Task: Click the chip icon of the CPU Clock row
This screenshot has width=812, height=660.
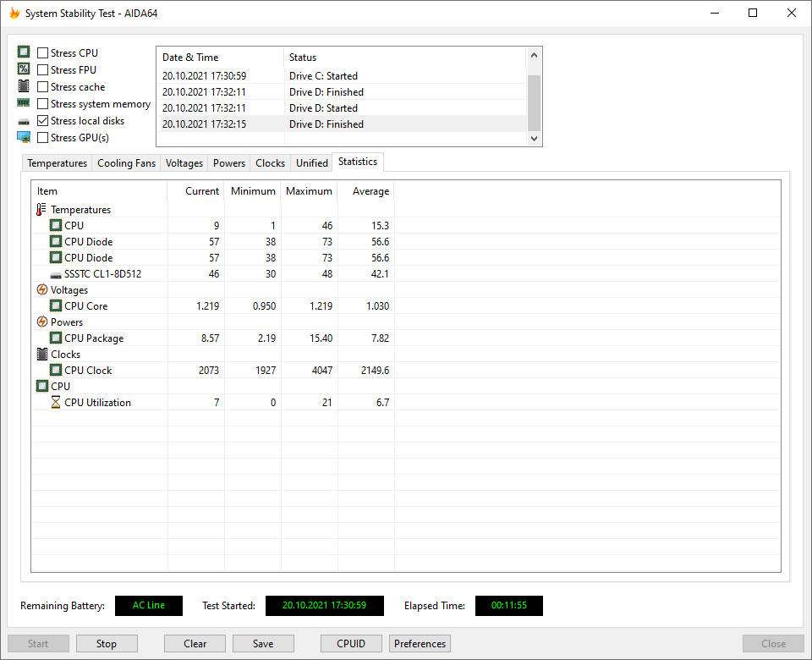Action: (x=56, y=370)
